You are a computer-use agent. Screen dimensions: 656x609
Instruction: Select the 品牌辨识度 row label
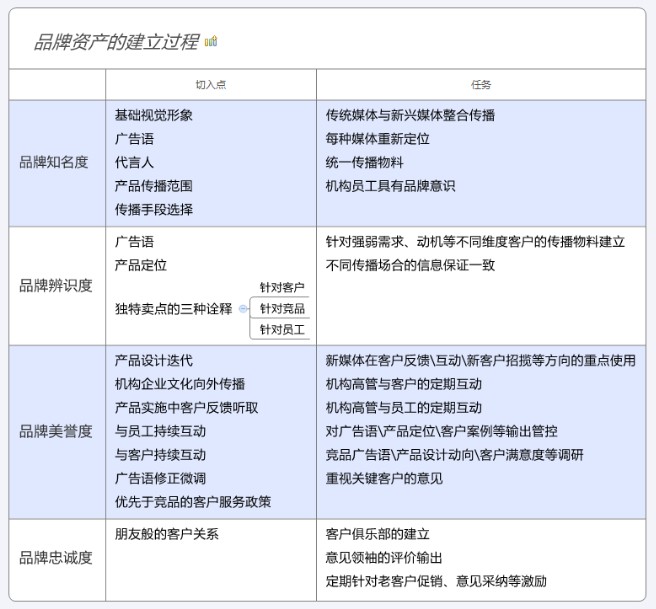point(55,286)
